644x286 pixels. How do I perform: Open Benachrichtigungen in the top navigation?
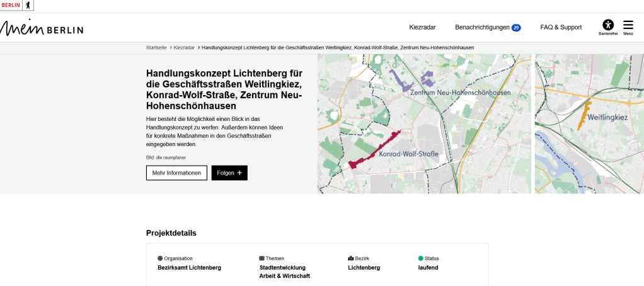click(482, 27)
